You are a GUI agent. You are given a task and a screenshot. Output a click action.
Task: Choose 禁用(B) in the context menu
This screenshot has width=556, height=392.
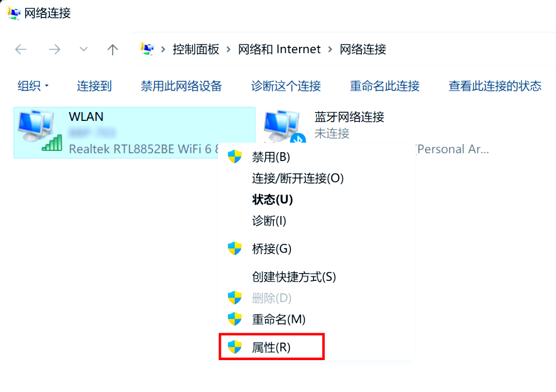coord(271,157)
